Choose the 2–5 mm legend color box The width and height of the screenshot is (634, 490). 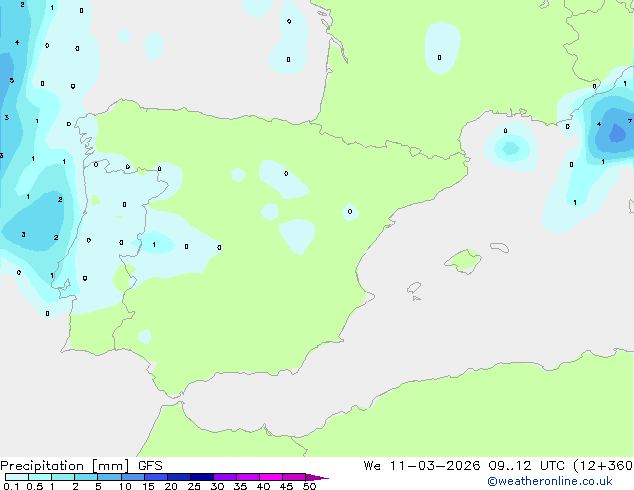tap(86, 477)
